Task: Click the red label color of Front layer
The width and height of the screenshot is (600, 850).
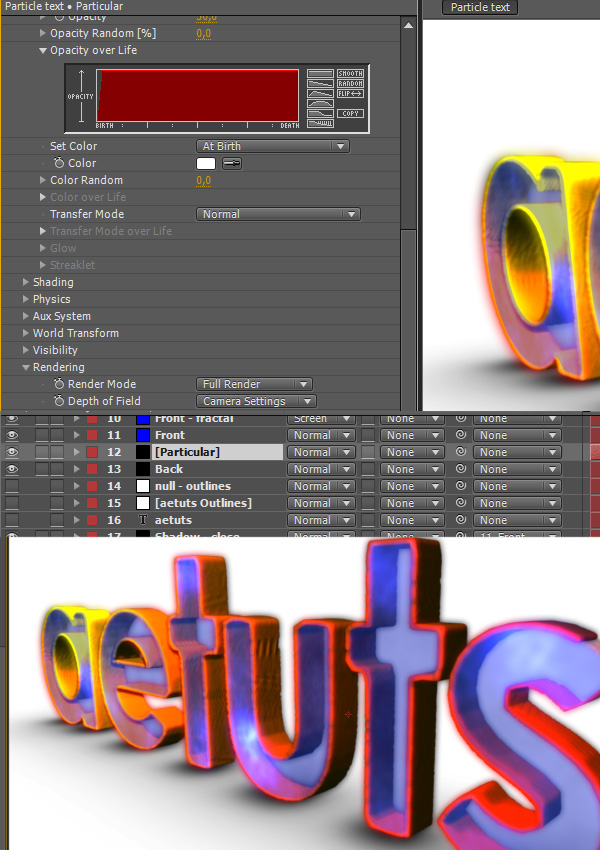Action: [92, 435]
